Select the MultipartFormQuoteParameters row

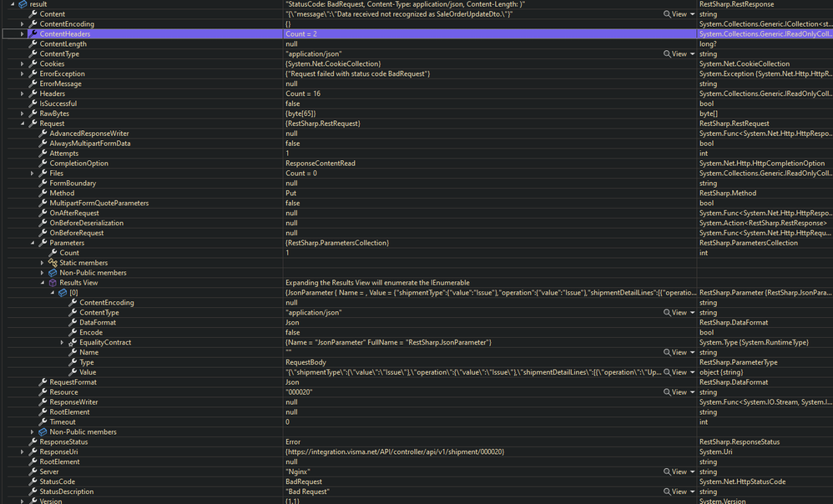pos(416,204)
